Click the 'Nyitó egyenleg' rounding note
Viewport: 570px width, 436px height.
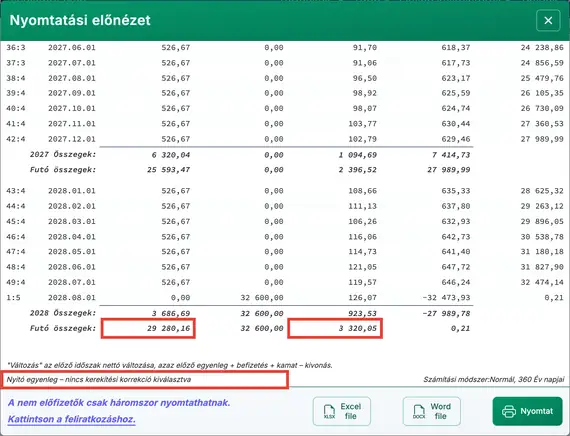coord(99,380)
